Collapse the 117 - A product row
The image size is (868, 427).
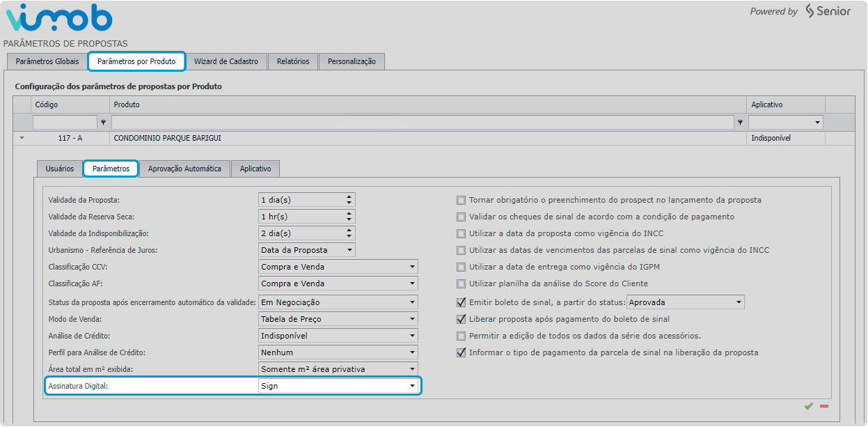click(x=22, y=138)
